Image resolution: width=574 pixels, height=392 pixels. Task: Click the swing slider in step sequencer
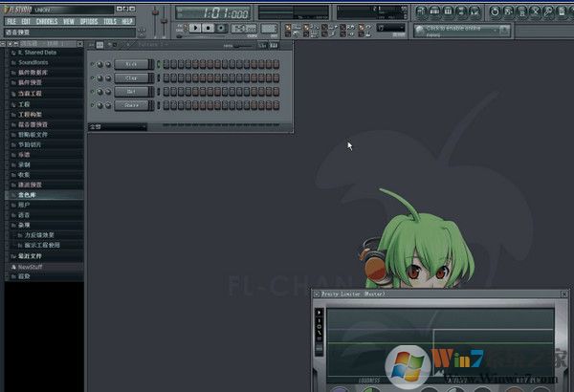pyautogui.click(x=243, y=46)
